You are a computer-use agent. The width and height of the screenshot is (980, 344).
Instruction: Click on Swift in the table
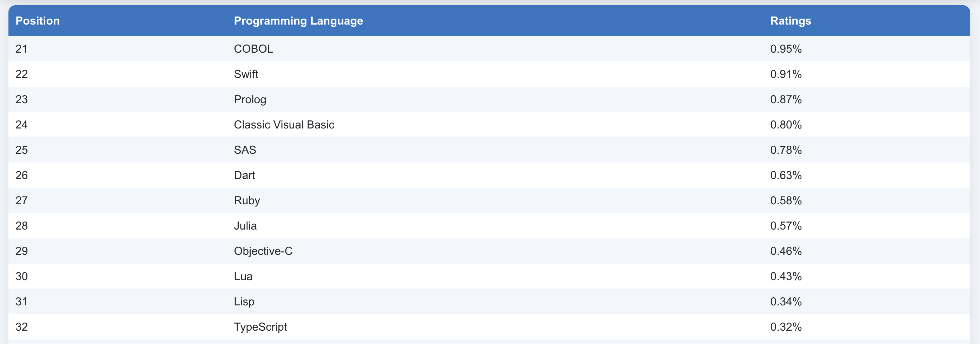pyautogui.click(x=246, y=74)
